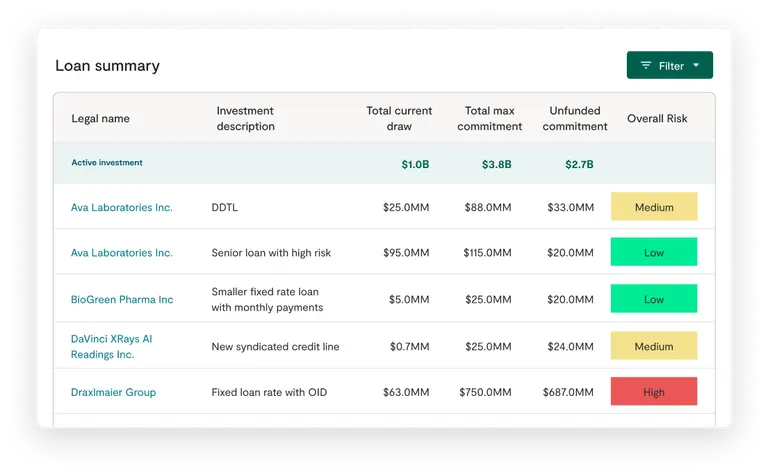Click the Overall Risk column header

coord(657,118)
